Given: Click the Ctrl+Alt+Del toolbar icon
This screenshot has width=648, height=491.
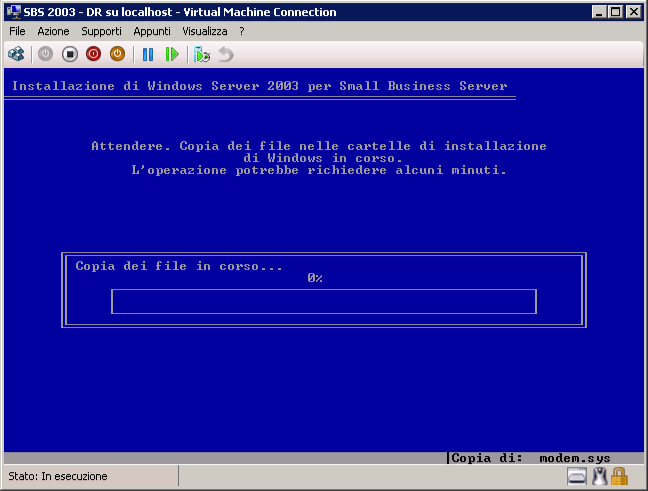Looking at the screenshot, I should coord(17,54).
